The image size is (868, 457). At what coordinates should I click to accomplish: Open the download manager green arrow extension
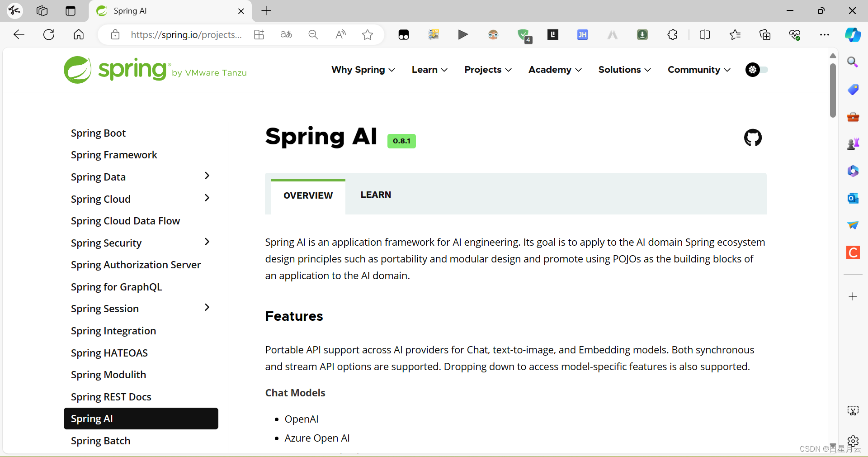(x=642, y=34)
